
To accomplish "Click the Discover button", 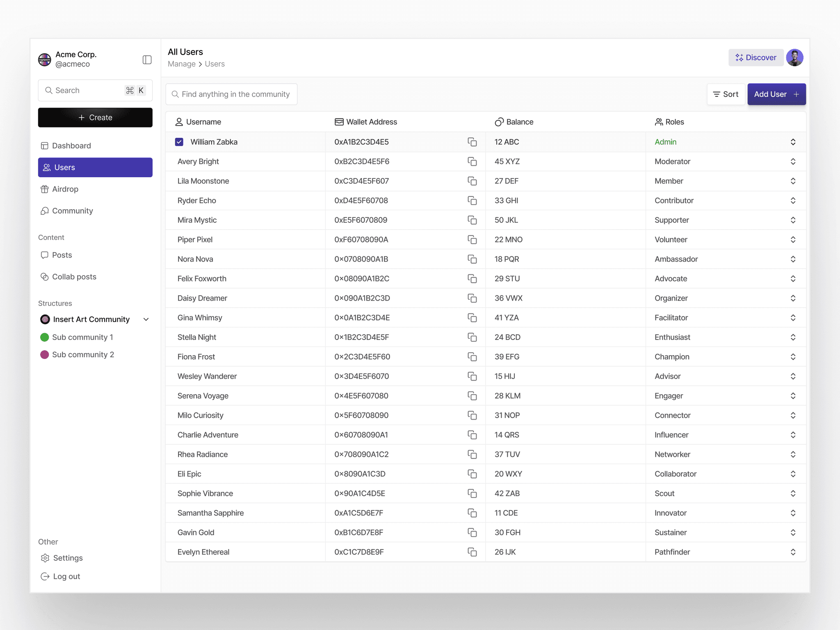I will click(756, 58).
